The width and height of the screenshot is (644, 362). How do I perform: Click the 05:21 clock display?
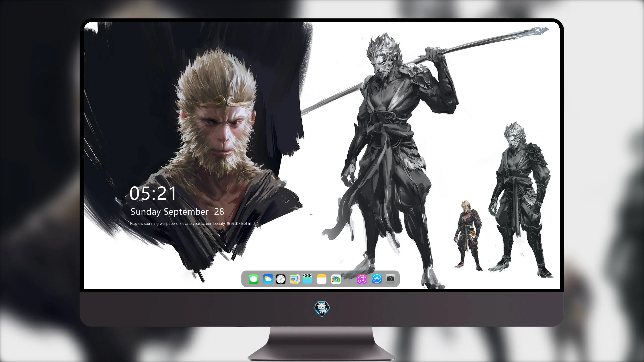[x=153, y=194]
